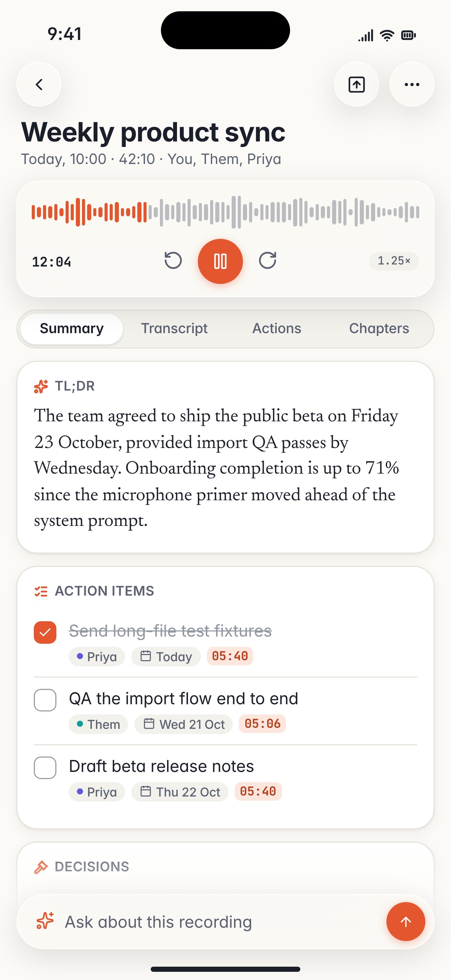Viewport: 451px width, 980px height.
Task: Open the three-dot more options menu
Action: coord(412,84)
